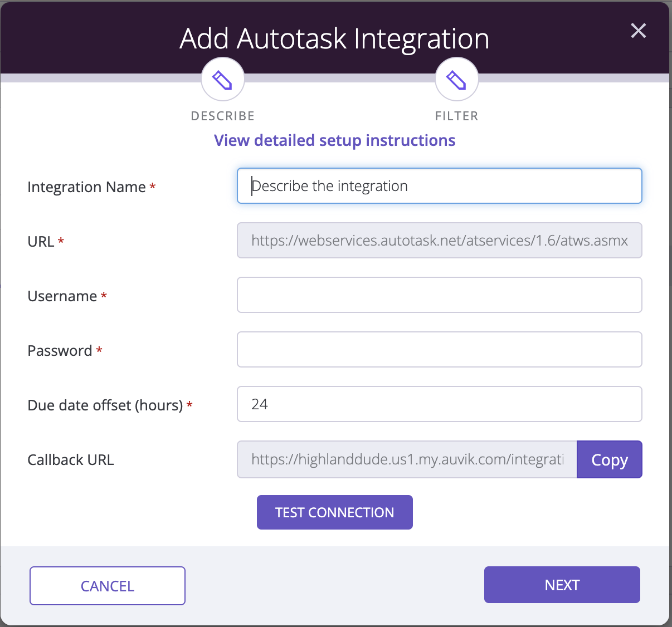Open View detailed setup instructions link
Viewport: 672px width, 627px height.
tap(335, 140)
